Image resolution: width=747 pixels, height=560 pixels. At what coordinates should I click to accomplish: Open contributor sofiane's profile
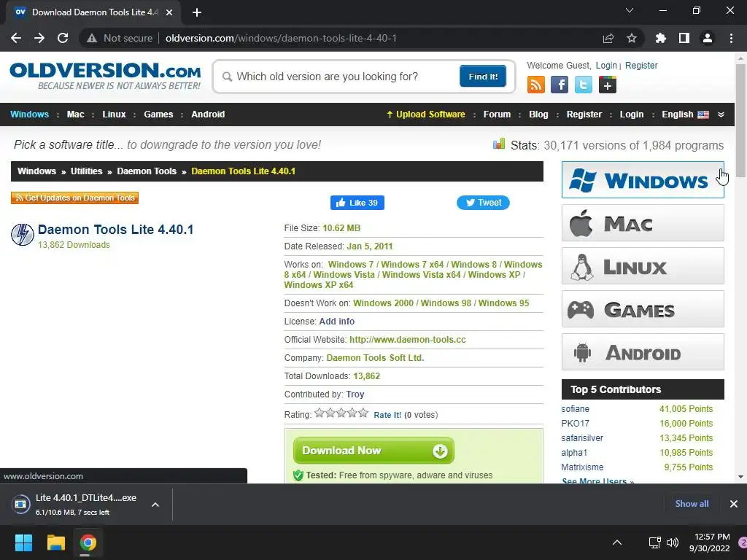[575, 409]
